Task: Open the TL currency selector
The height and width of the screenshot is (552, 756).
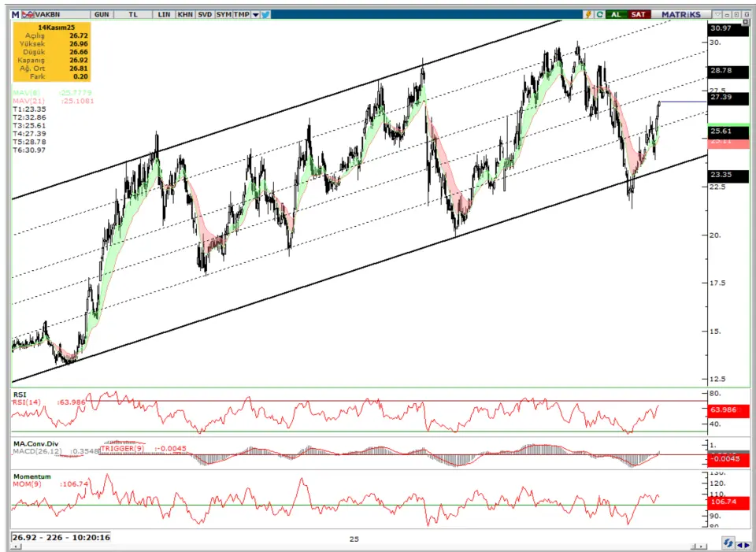Action: 133,14
